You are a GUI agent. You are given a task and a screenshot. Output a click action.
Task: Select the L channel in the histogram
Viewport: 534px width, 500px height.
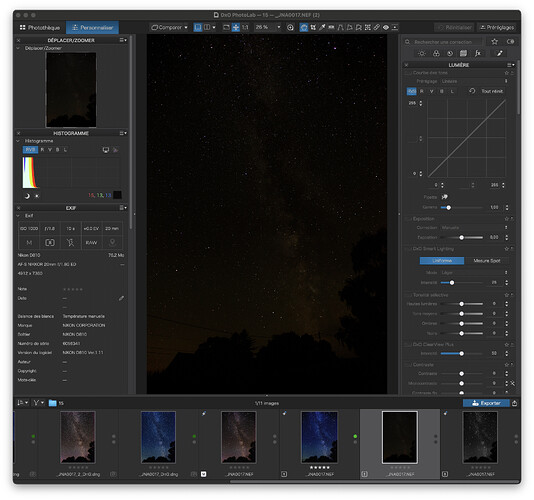point(65,150)
